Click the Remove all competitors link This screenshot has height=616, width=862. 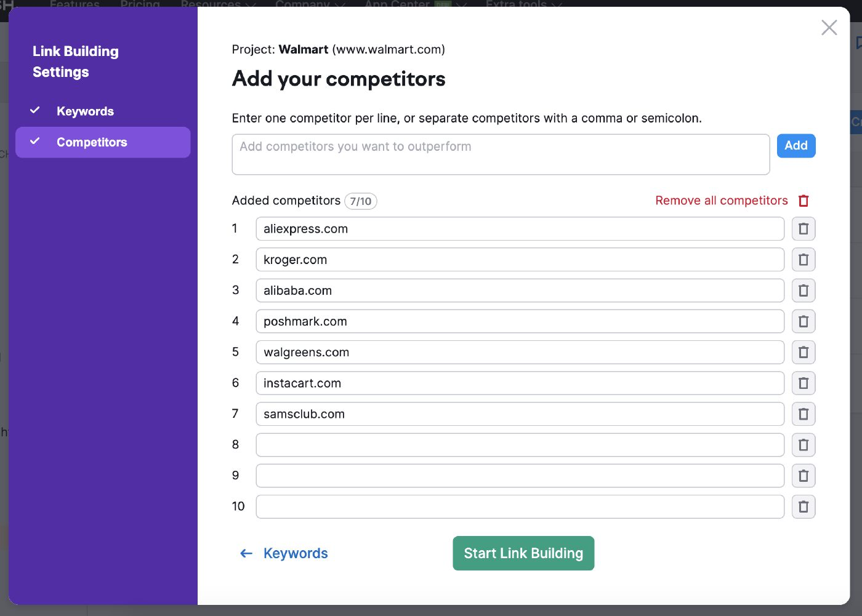pos(721,200)
